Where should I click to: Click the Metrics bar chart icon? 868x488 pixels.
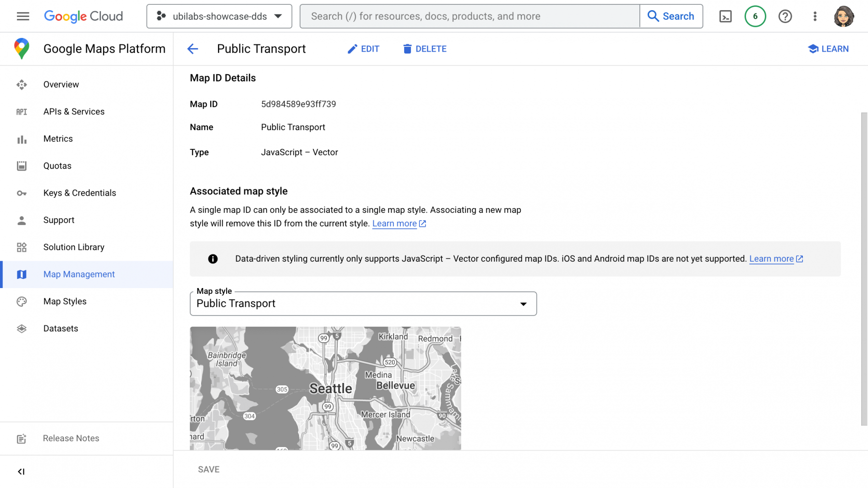[22, 139]
